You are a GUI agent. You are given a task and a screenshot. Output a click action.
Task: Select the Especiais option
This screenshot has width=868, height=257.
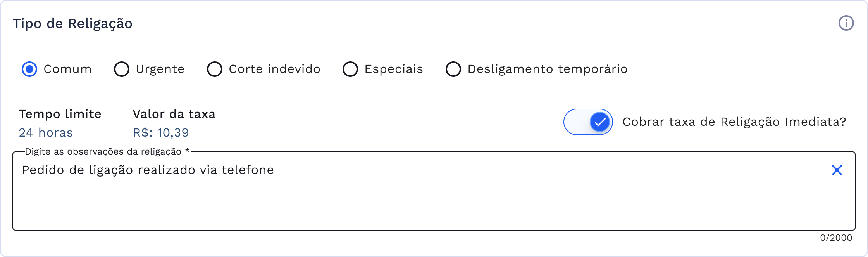point(351,69)
